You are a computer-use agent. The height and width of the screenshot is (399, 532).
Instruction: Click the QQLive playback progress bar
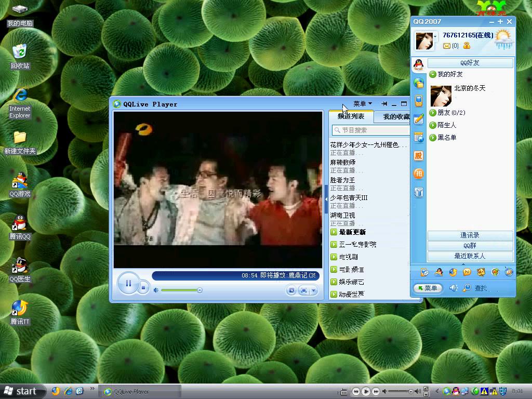(235, 275)
